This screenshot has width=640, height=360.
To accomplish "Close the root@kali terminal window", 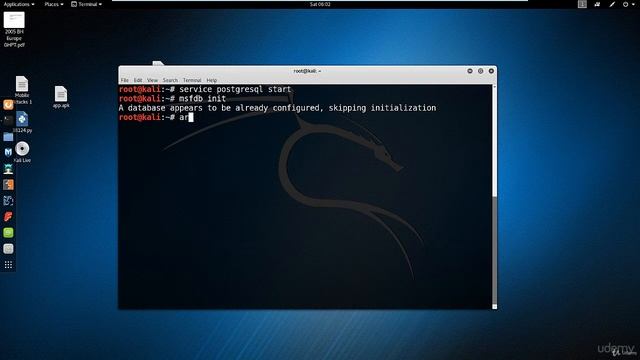I will point(491,71).
